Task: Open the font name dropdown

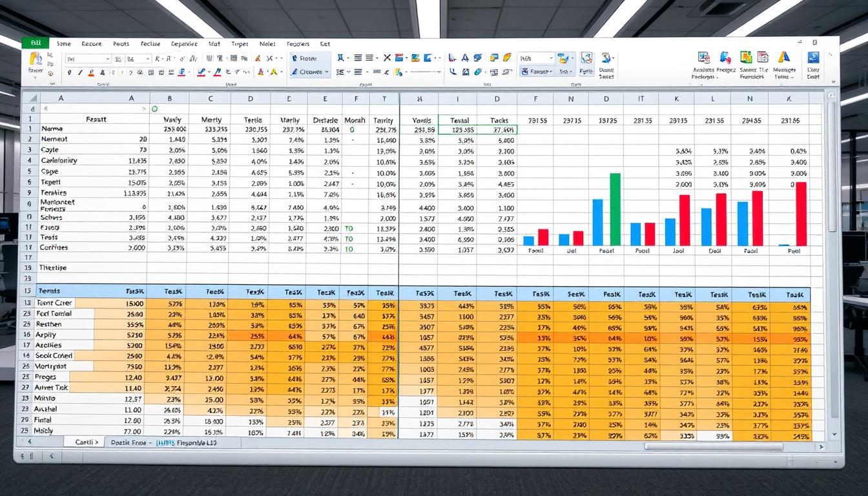Action: click(x=88, y=59)
